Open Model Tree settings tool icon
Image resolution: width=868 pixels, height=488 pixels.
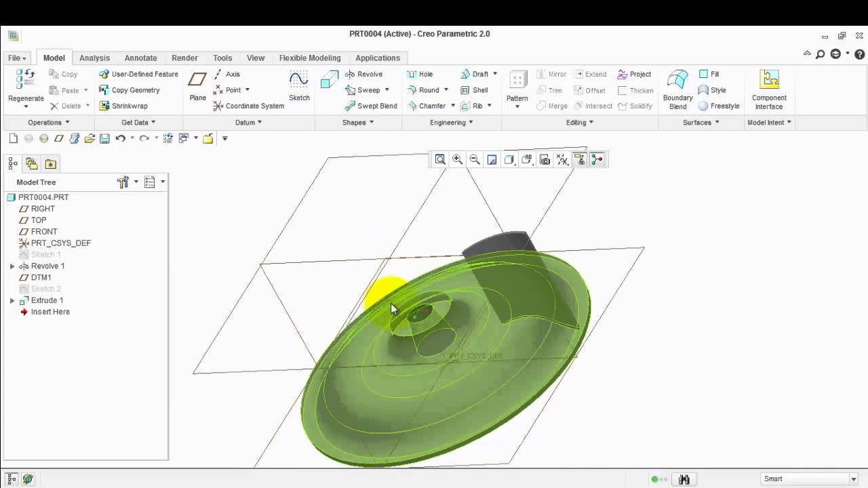[x=123, y=182]
